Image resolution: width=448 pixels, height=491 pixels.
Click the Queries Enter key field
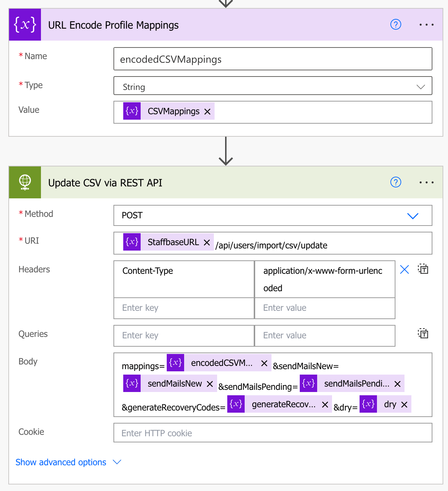(x=184, y=335)
